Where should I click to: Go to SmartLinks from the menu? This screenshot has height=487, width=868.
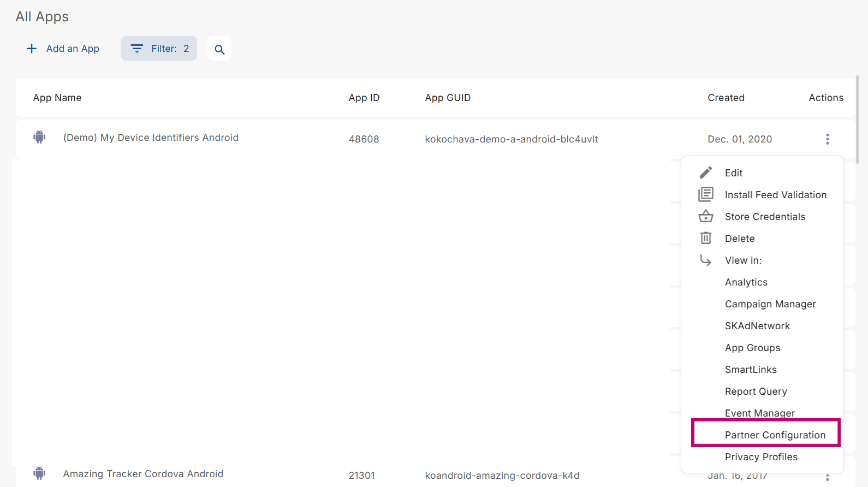pyautogui.click(x=751, y=370)
